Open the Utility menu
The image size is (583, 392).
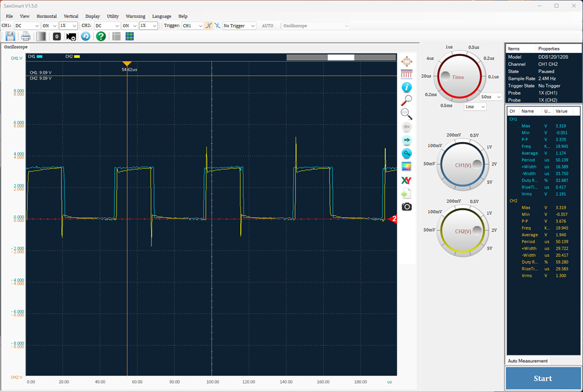point(112,17)
